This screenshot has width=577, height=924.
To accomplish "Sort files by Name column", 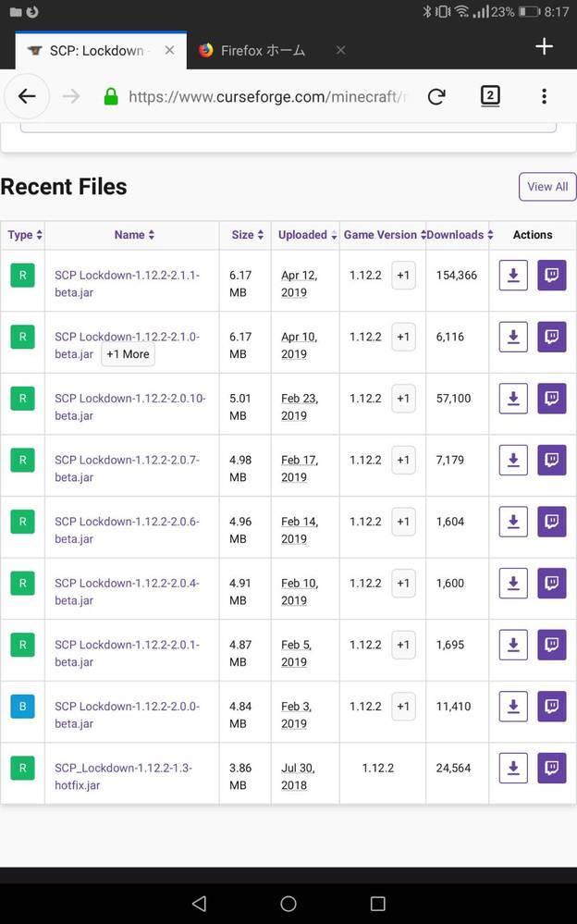I will pyautogui.click(x=134, y=235).
